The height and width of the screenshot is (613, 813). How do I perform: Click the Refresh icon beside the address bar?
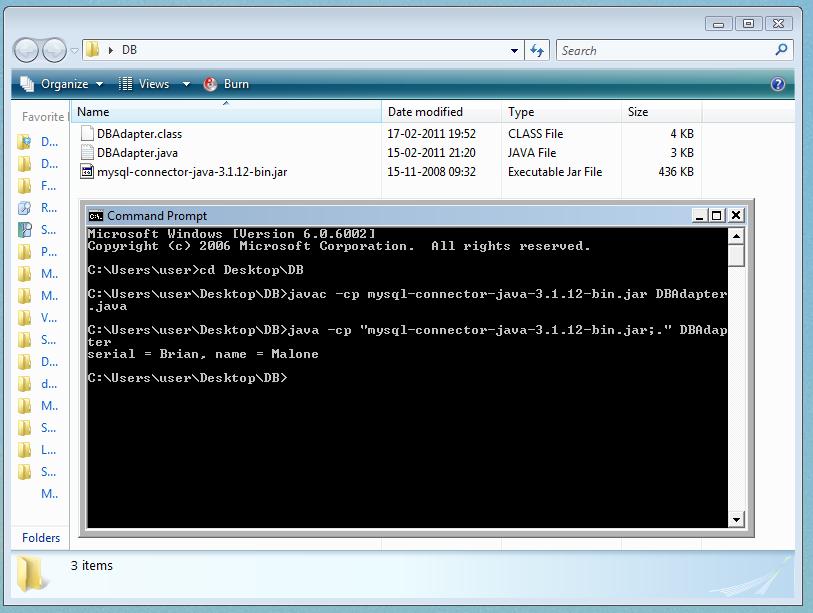pos(537,50)
